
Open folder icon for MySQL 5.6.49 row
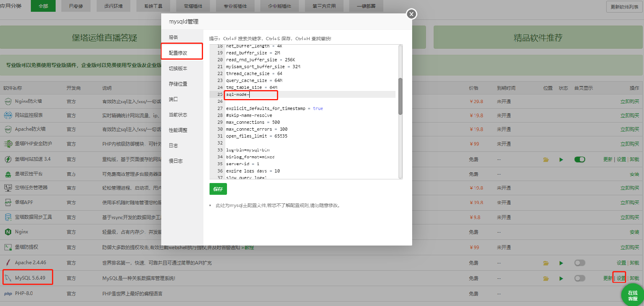[x=546, y=278]
